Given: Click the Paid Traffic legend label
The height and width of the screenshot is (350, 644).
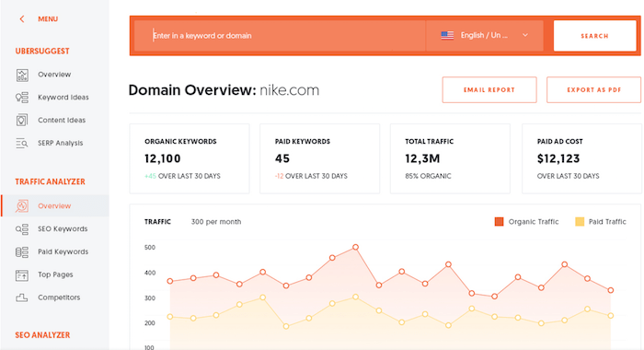Looking at the screenshot, I should (x=607, y=222).
